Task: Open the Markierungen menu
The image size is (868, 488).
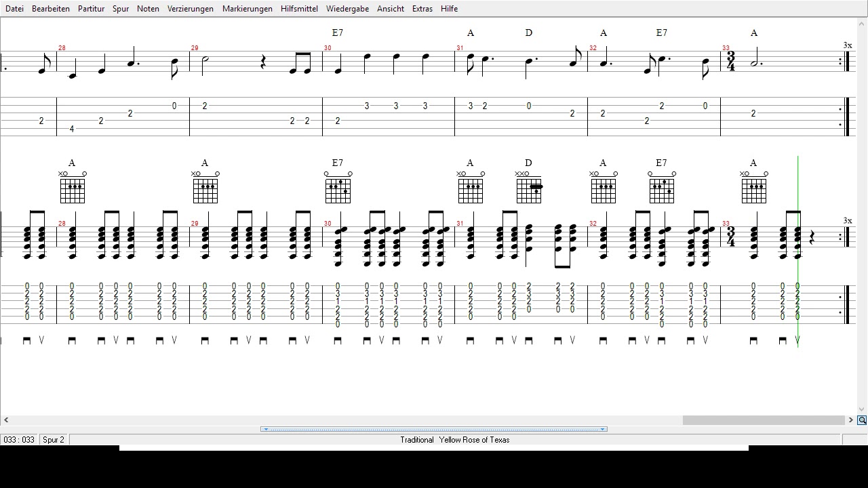Action: [247, 9]
